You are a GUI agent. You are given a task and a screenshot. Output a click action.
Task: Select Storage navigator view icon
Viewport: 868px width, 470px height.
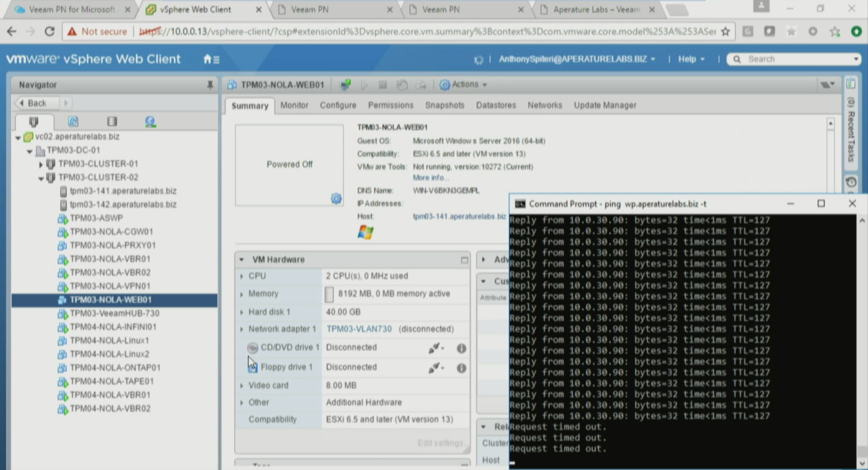(112, 122)
